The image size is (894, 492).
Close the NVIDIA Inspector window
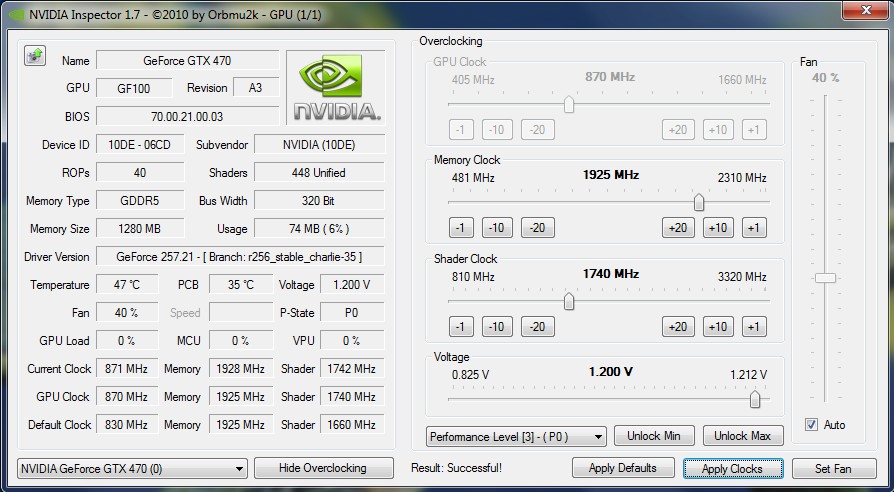tap(866, 10)
